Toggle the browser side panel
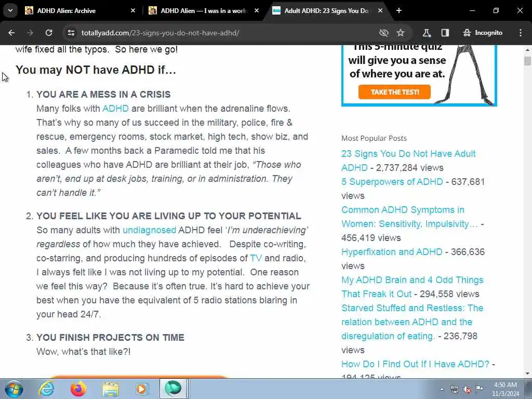The width and height of the screenshot is (532, 399). 445,33
